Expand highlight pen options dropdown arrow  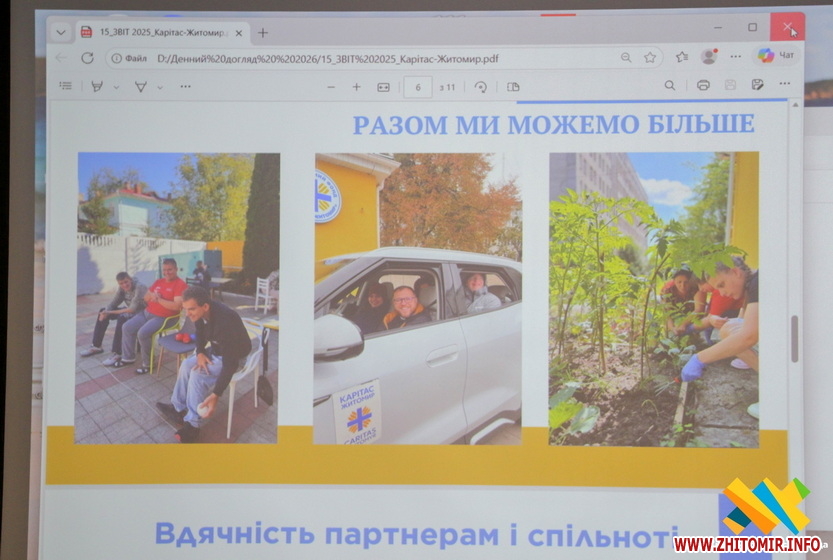[x=116, y=87]
